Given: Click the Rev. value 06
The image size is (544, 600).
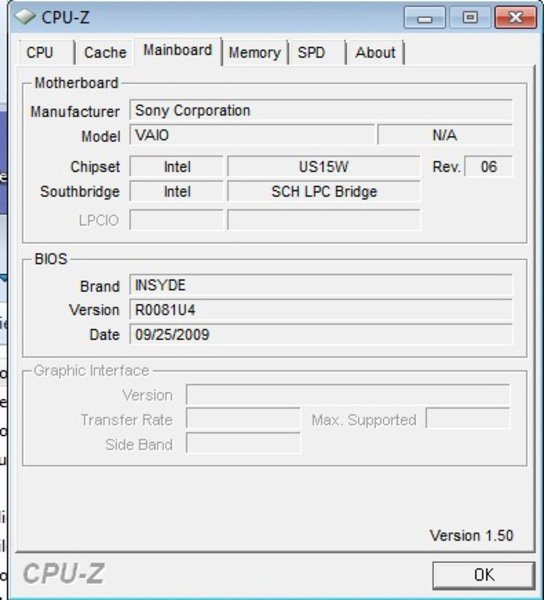Looking at the screenshot, I should pyautogui.click(x=488, y=167).
